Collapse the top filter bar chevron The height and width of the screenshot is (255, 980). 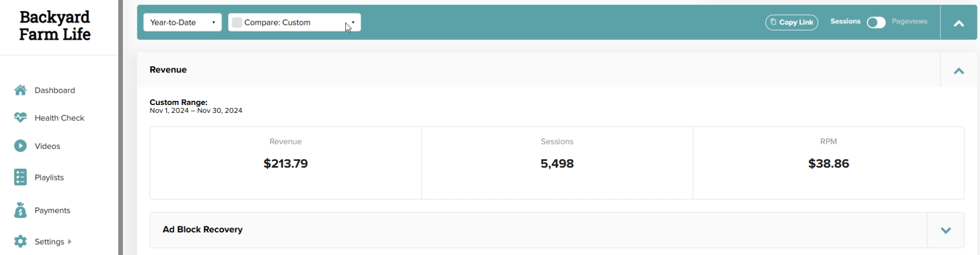959,23
